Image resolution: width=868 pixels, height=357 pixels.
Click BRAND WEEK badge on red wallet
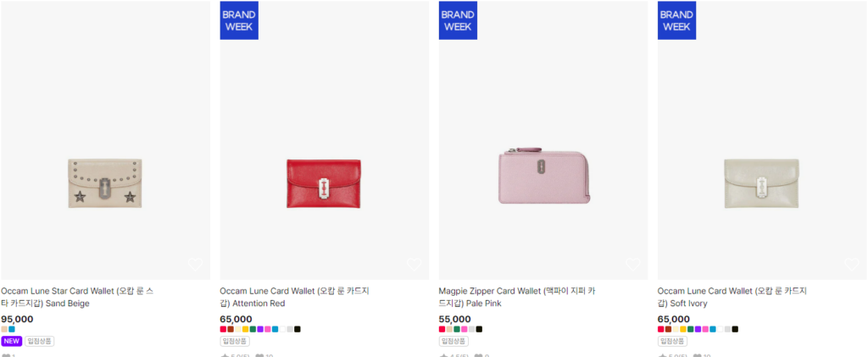239,20
